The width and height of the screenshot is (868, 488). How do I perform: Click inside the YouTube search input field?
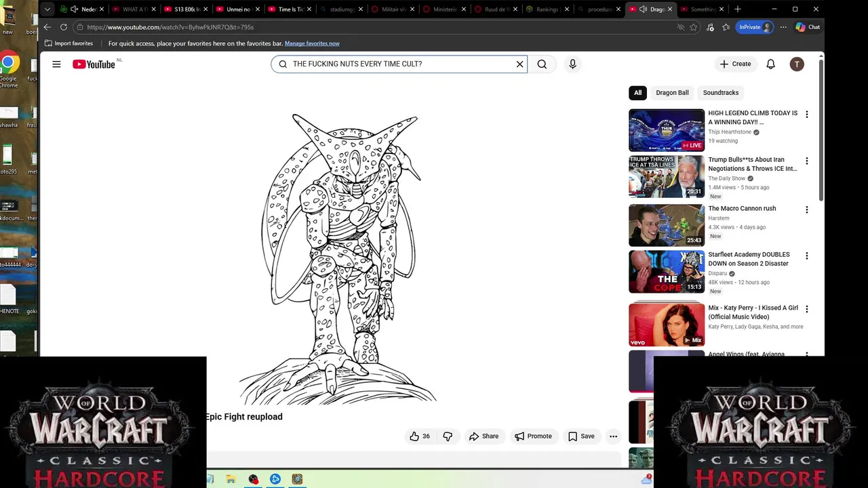tap(400, 64)
